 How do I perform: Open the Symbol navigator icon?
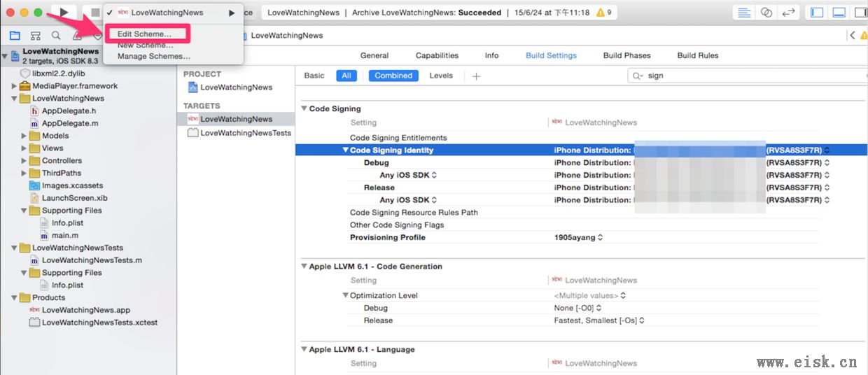[x=36, y=35]
